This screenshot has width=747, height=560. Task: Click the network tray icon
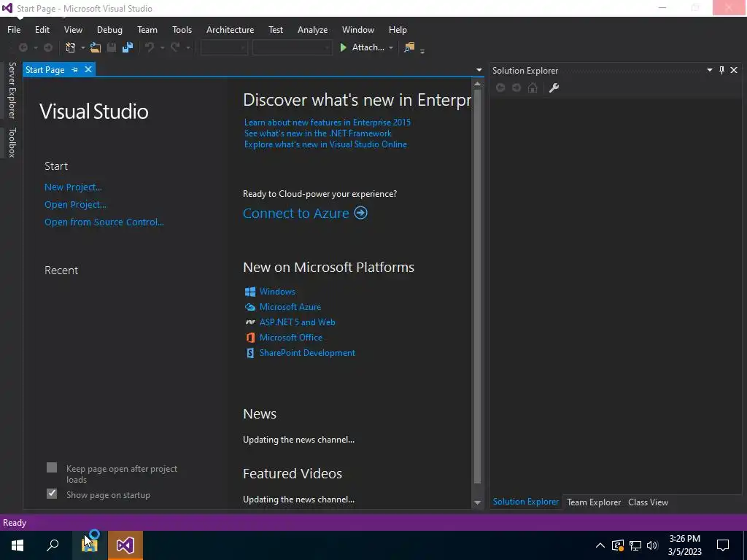click(635, 545)
